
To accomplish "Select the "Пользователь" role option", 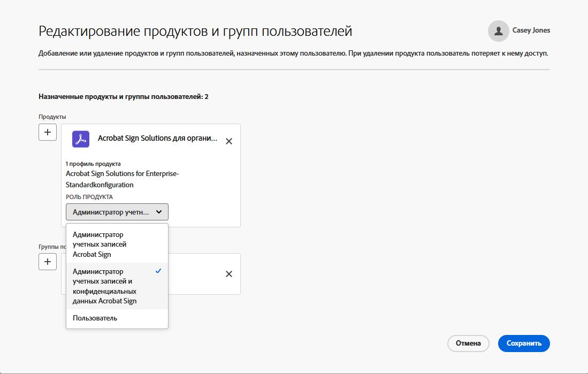I will click(x=95, y=318).
